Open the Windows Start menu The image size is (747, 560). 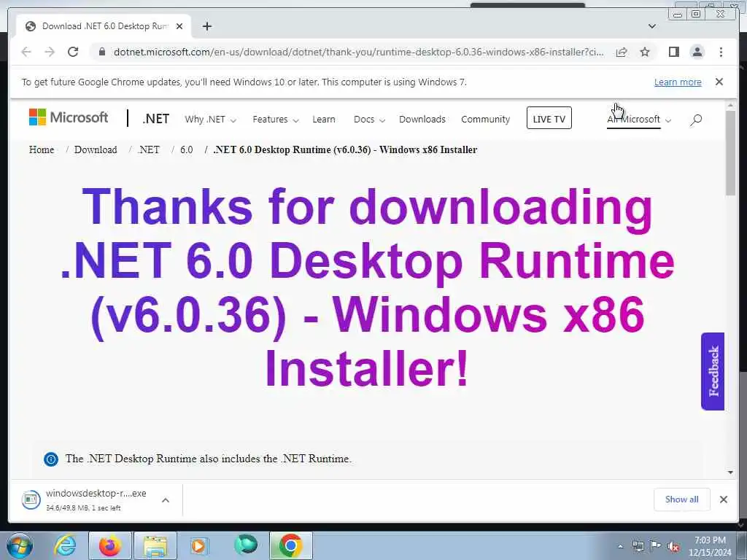[x=20, y=545]
